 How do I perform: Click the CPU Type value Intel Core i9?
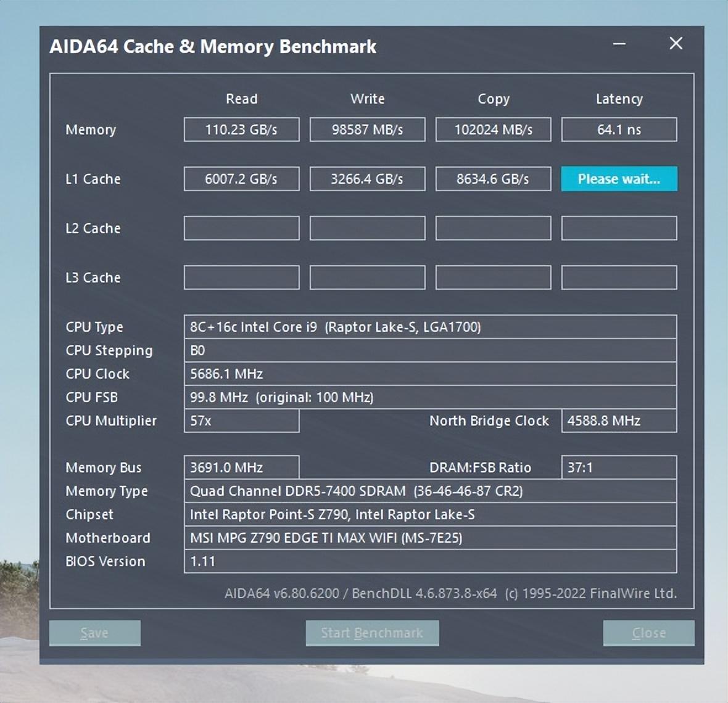(430, 327)
